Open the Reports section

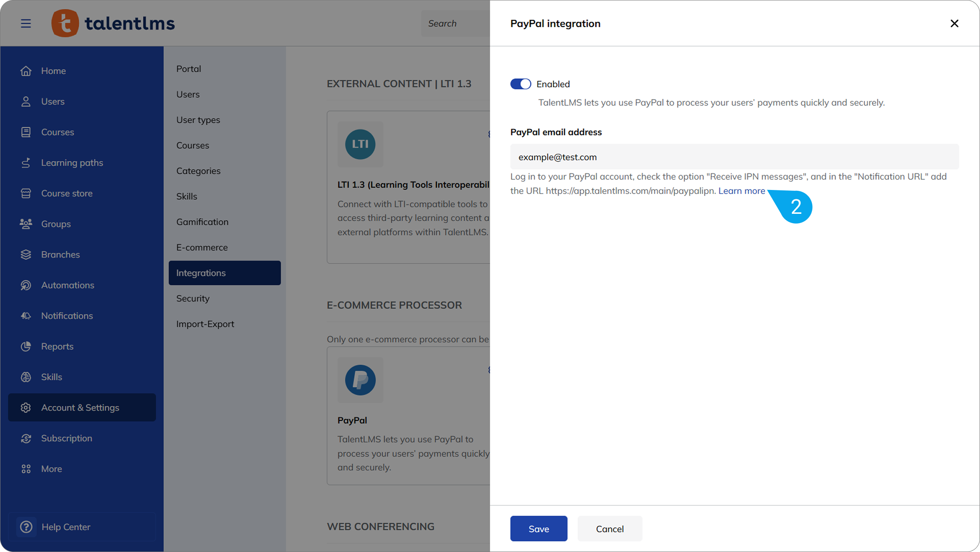[57, 346]
